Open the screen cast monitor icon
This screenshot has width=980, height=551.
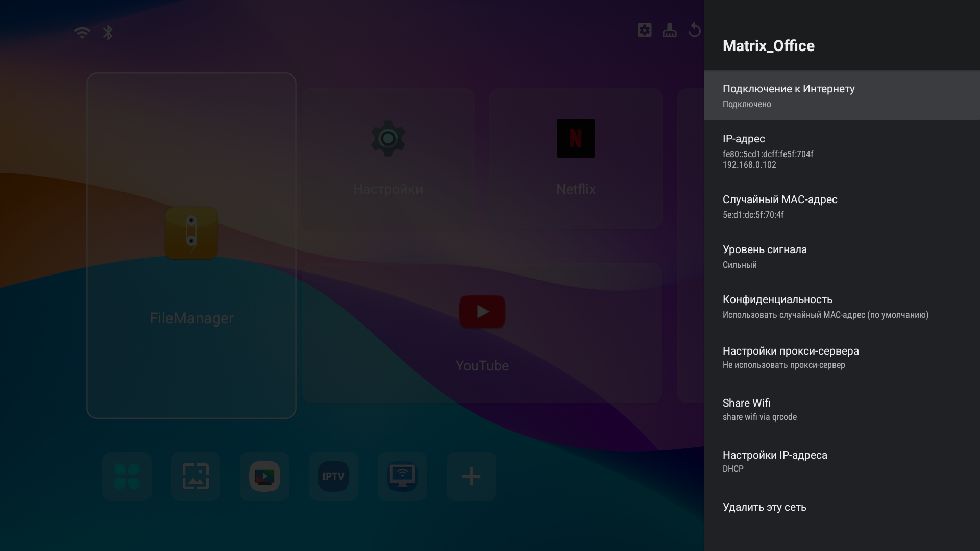click(x=402, y=476)
